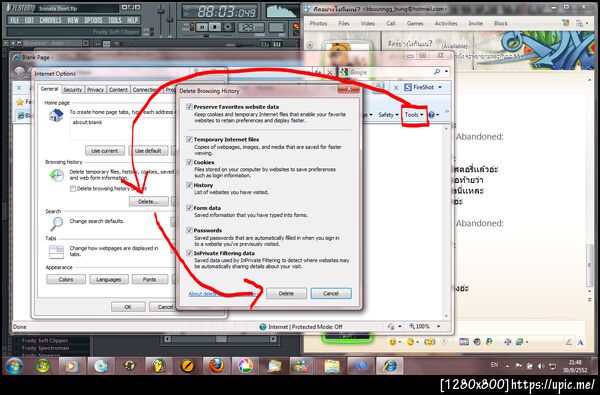Toggle the Cookies checkbox
This screenshot has height=395, width=600.
189,162
